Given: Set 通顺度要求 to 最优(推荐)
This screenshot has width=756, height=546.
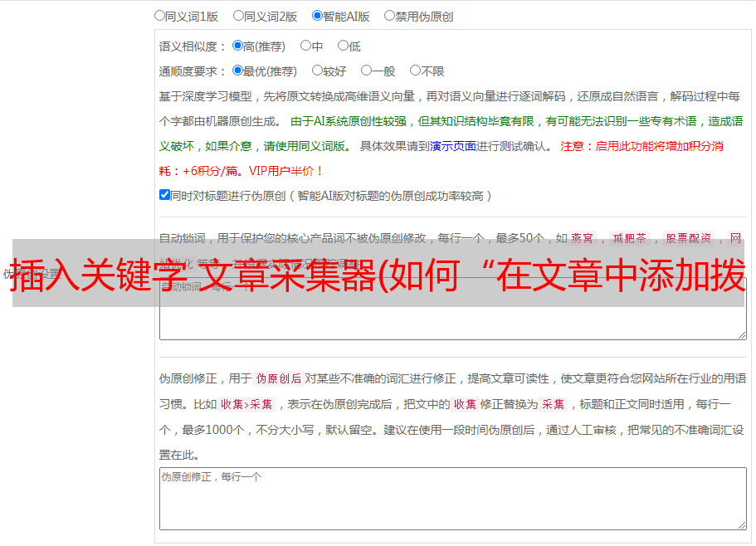Looking at the screenshot, I should point(237,71).
